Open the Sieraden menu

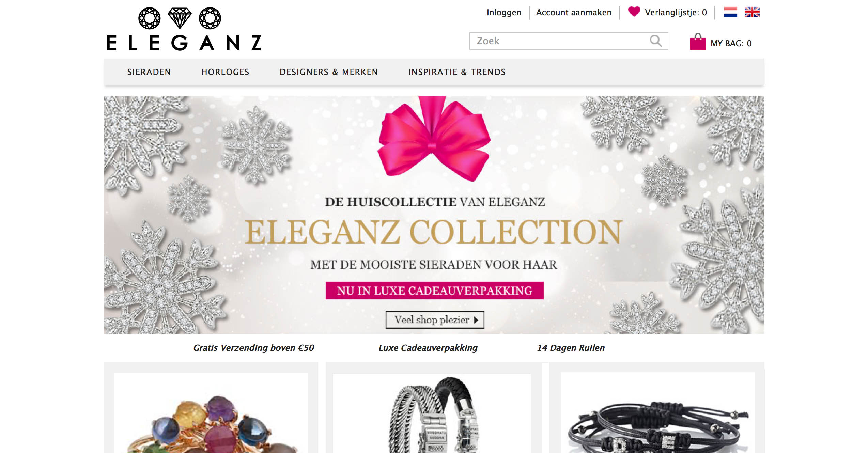click(x=149, y=72)
